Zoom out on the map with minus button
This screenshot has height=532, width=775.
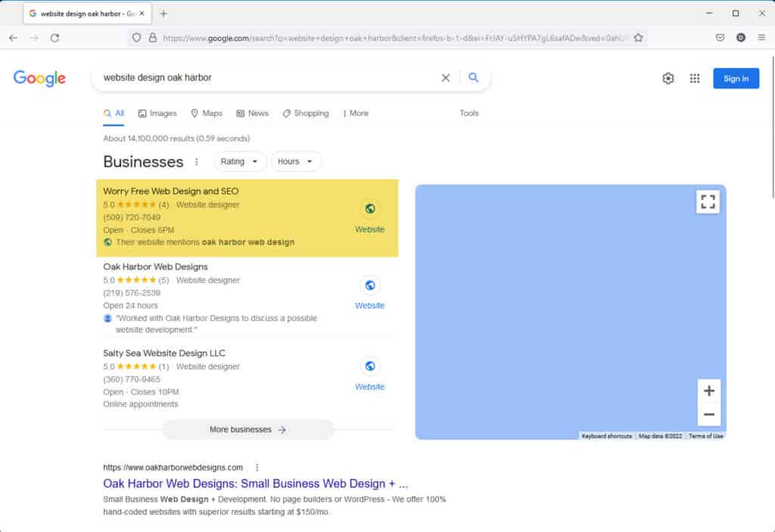click(708, 415)
